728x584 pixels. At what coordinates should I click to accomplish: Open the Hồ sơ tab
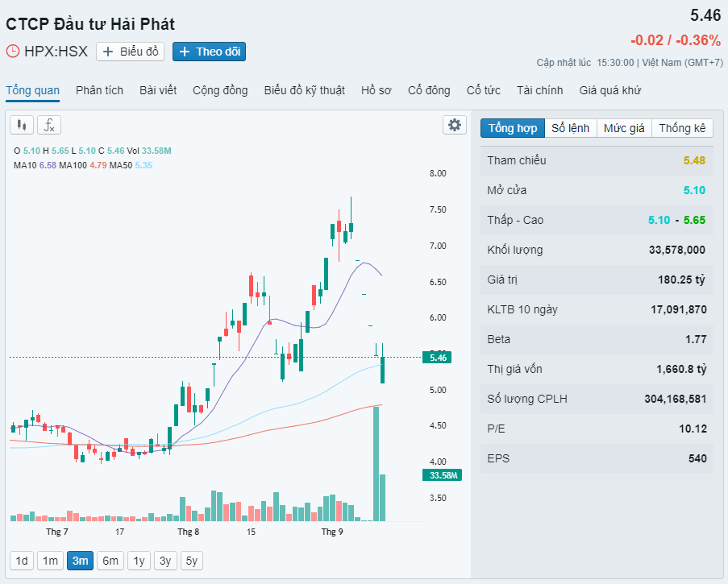pos(376,90)
